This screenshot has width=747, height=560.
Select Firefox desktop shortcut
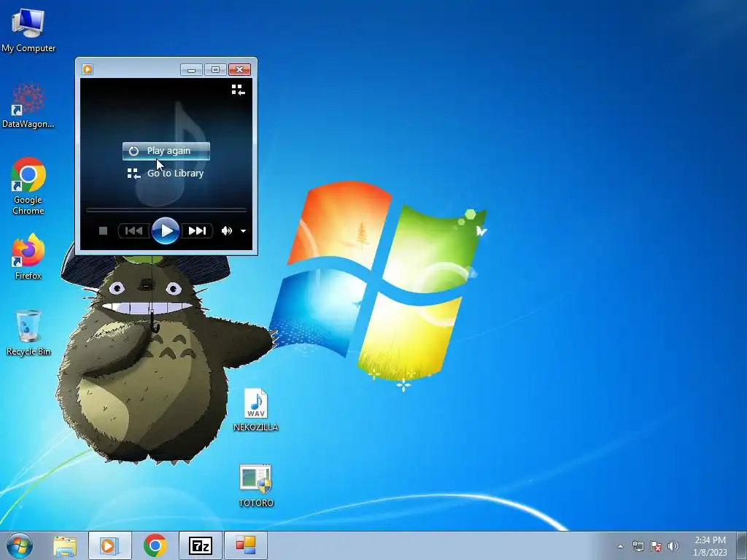point(28,257)
